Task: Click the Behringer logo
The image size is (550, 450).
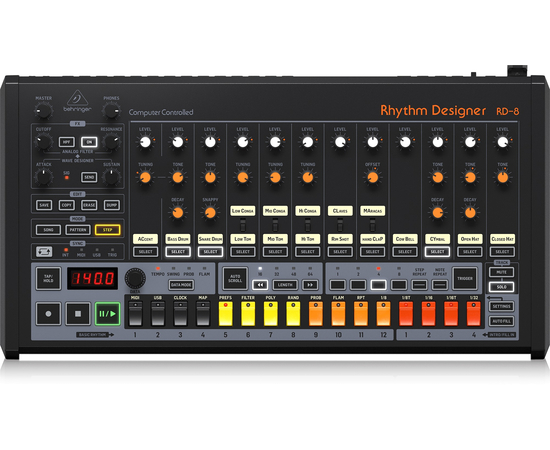Action: pos(78,101)
